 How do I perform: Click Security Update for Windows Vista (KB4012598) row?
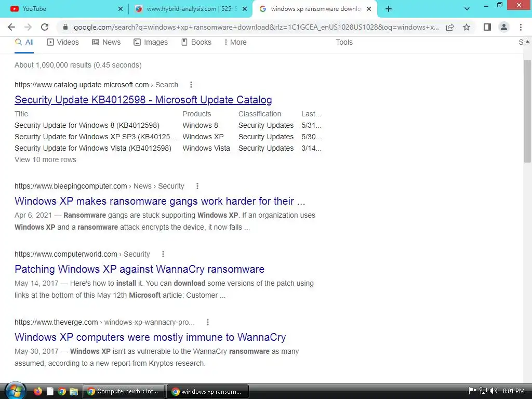click(168, 148)
